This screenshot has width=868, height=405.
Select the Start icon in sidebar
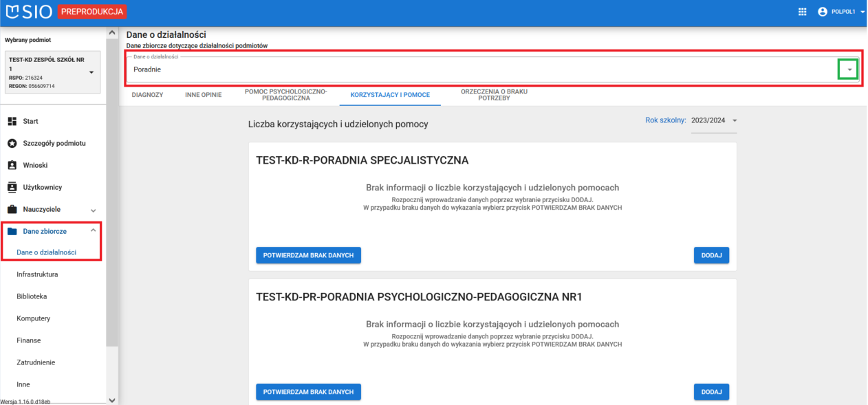(12, 121)
